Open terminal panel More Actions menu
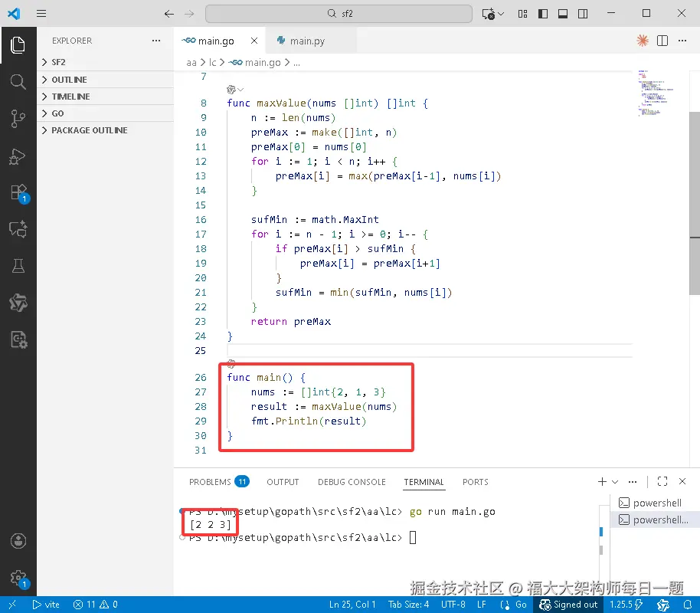This screenshot has width=700, height=613. 632,481
